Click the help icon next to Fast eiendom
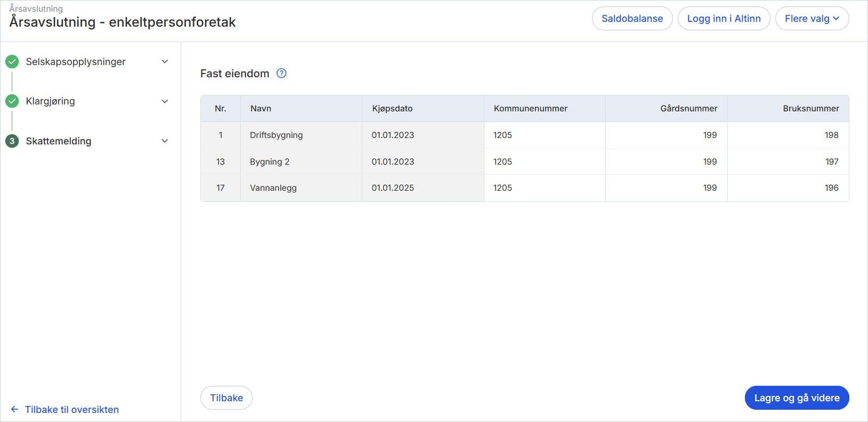This screenshot has height=422, width=868. point(281,74)
